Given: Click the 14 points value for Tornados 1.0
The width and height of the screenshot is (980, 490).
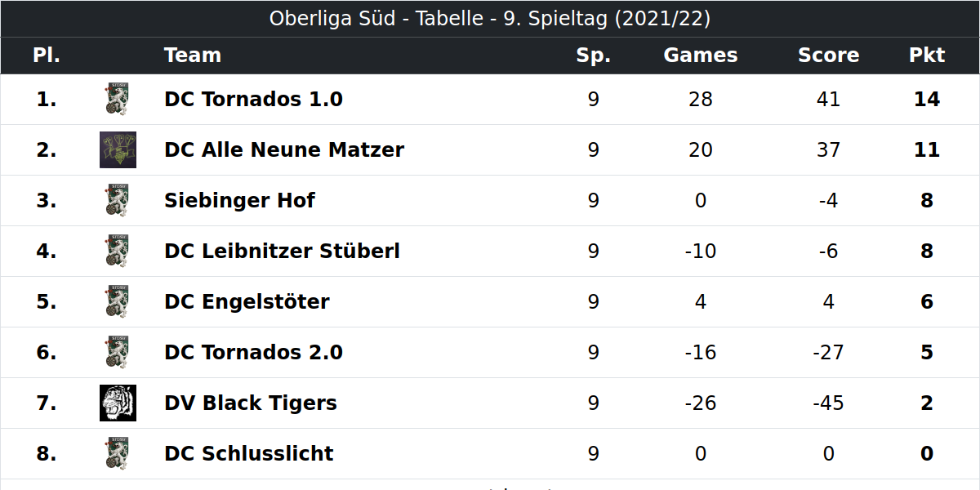Looking at the screenshot, I should (927, 100).
